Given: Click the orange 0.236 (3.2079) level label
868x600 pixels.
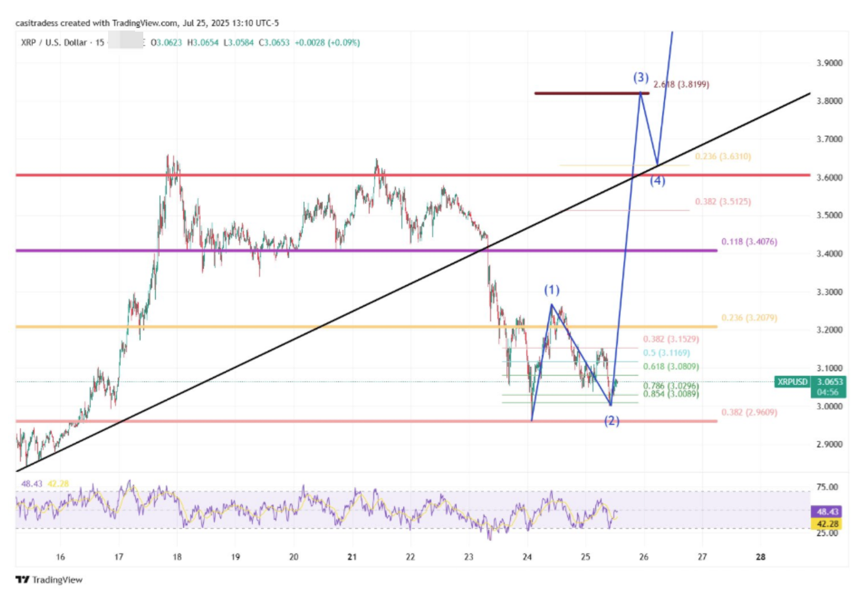Looking at the screenshot, I should coord(749,318).
